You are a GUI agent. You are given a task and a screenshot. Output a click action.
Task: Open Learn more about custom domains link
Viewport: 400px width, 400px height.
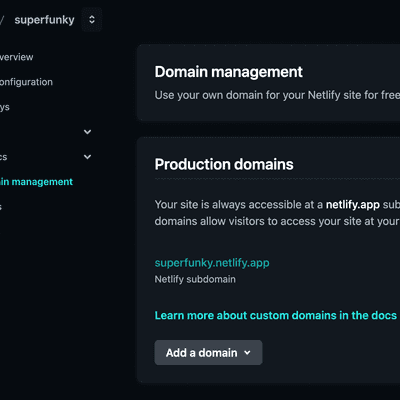[276, 315]
